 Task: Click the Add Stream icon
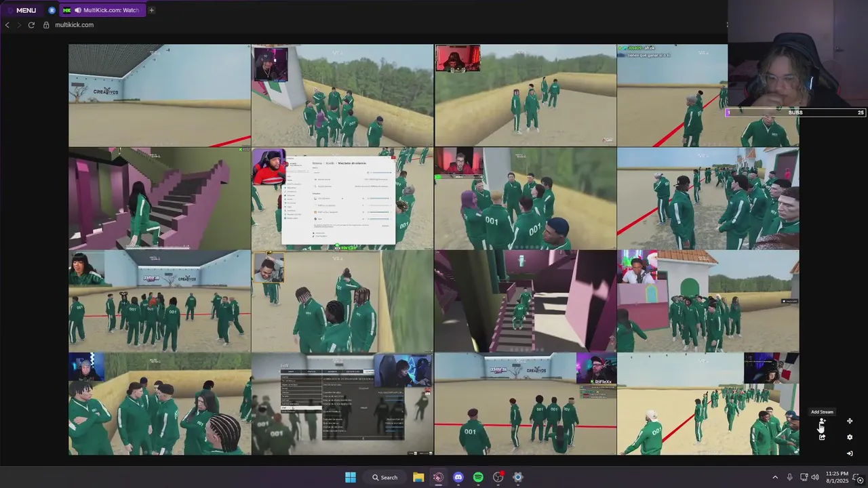coord(822,422)
